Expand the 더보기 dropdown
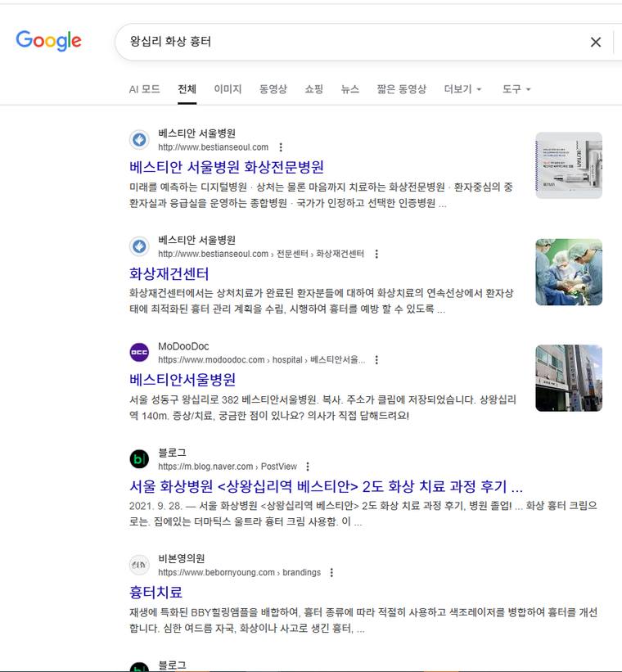The image size is (622, 672). pyautogui.click(x=463, y=89)
